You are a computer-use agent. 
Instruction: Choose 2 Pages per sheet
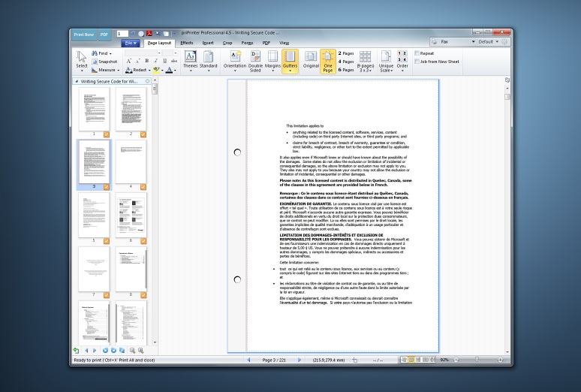tap(346, 53)
